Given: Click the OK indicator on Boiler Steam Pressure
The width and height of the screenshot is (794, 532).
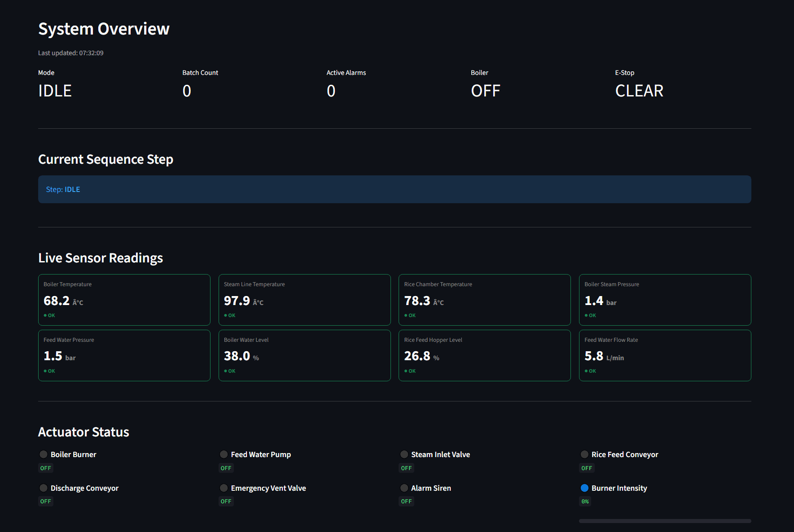Looking at the screenshot, I should [587, 315].
